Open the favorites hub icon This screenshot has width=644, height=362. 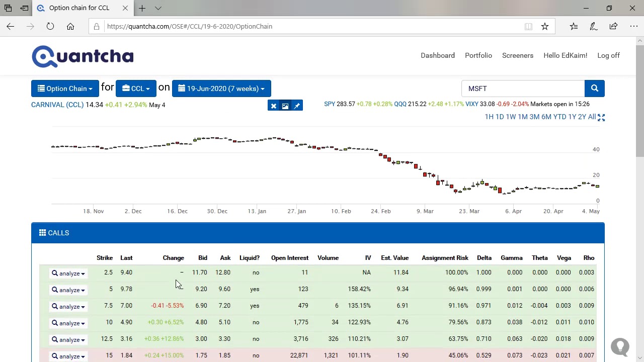[x=574, y=26]
